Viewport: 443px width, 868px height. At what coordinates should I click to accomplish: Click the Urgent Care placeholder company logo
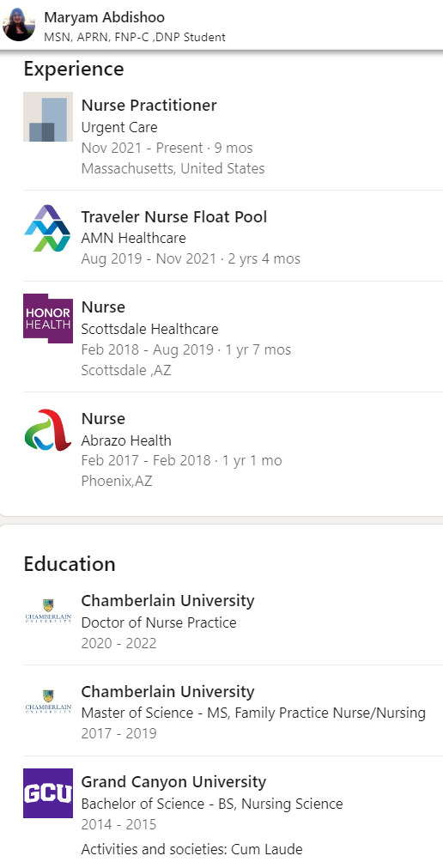(x=48, y=117)
